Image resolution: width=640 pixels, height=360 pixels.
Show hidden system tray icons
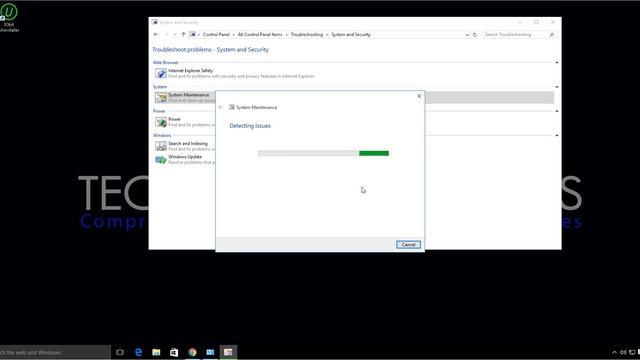pos(614,352)
